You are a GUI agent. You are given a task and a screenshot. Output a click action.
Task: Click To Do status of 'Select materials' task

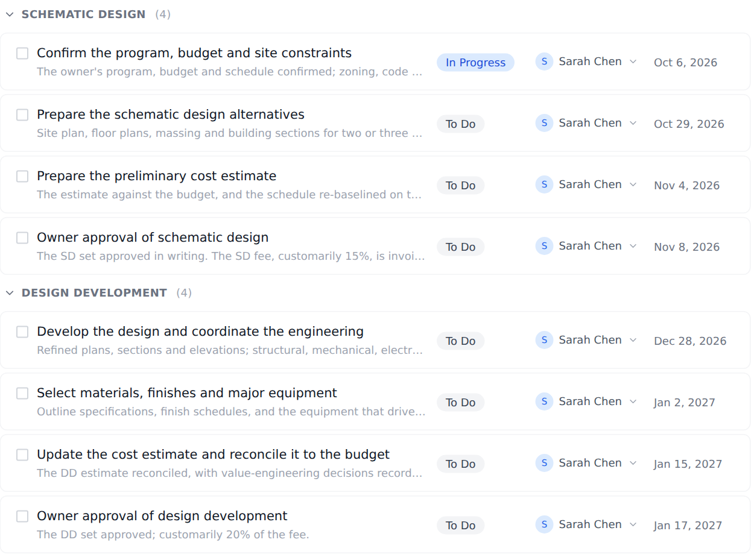click(460, 403)
